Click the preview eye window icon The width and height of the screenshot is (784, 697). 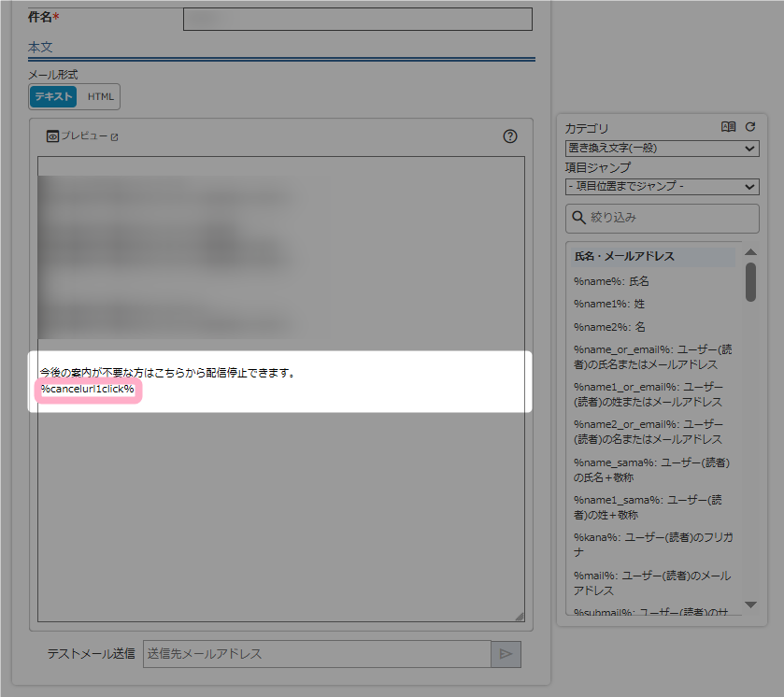52,136
